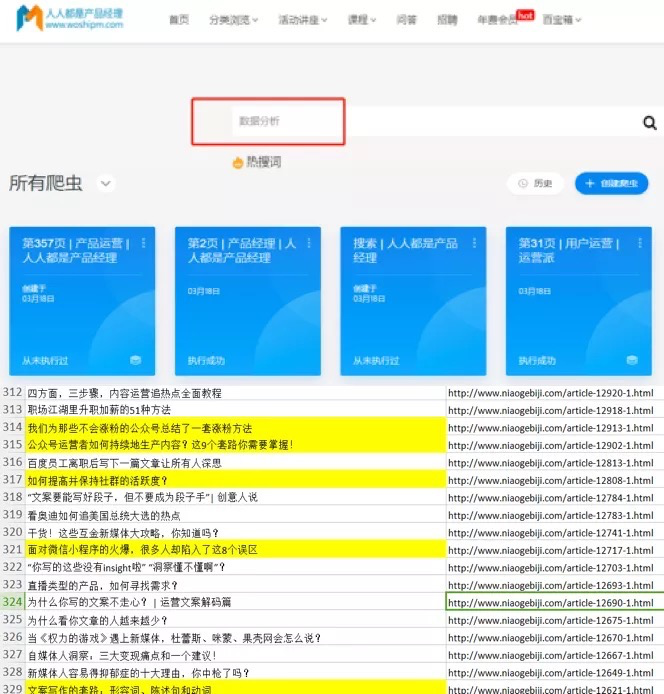Go to 首页 in navigation
Screen dimensions: 664x694
[179, 20]
